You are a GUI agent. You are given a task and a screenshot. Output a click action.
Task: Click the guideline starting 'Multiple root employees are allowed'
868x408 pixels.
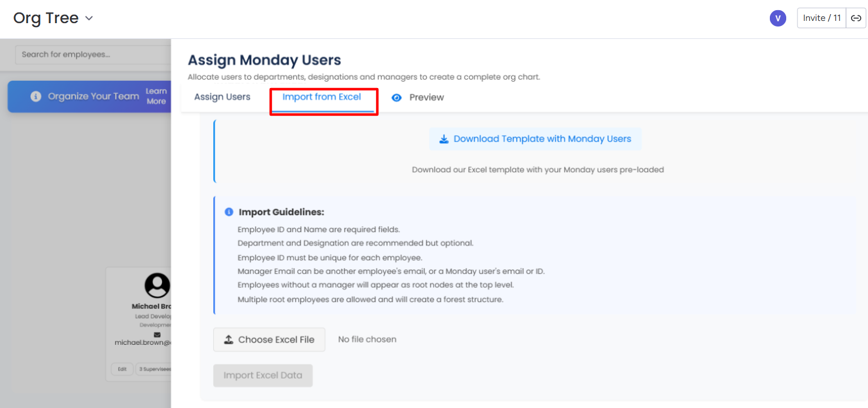pos(371,299)
